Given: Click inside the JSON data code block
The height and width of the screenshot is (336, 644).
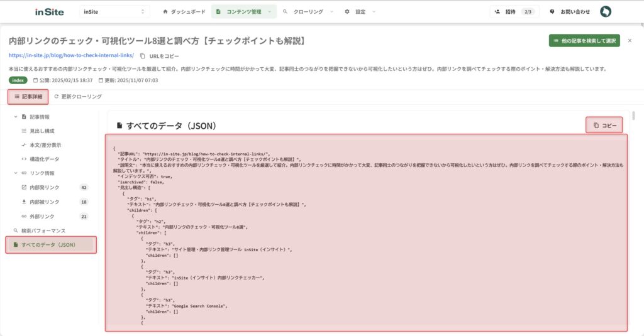Looking at the screenshot, I should coord(366,232).
